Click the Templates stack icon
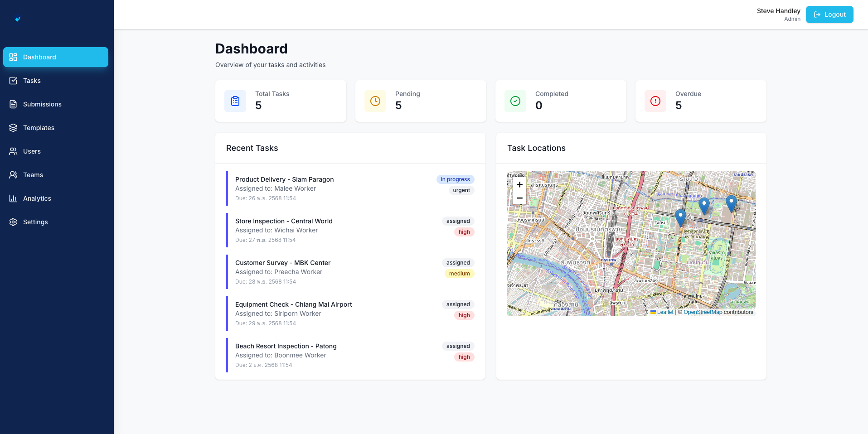The height and width of the screenshot is (434, 868). [13, 128]
